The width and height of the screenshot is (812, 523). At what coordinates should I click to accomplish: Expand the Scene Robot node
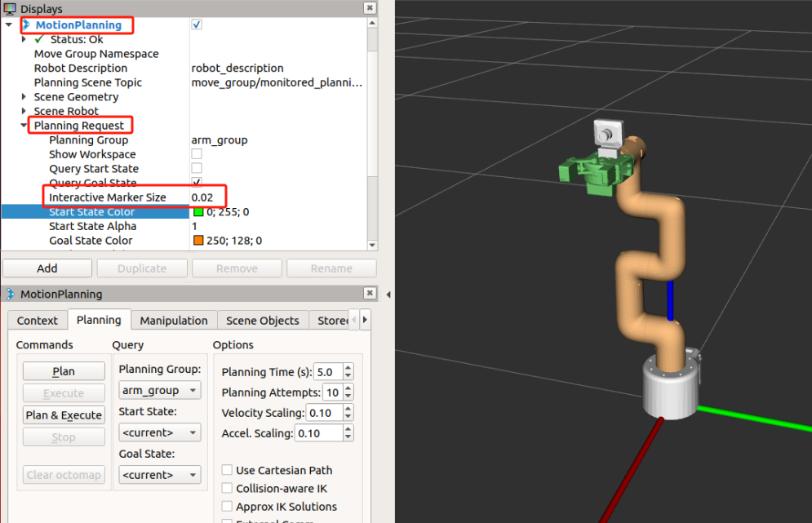pos(24,111)
